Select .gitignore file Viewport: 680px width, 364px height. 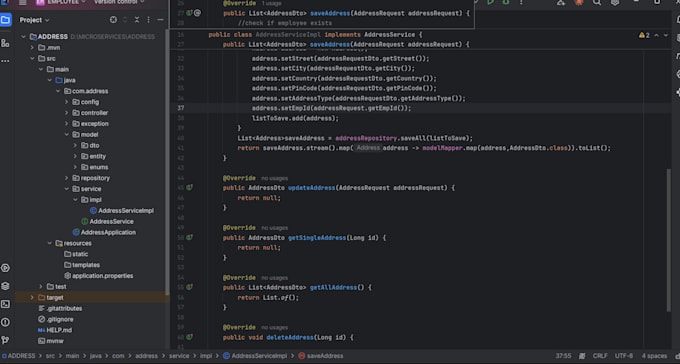pyautogui.click(x=56, y=319)
